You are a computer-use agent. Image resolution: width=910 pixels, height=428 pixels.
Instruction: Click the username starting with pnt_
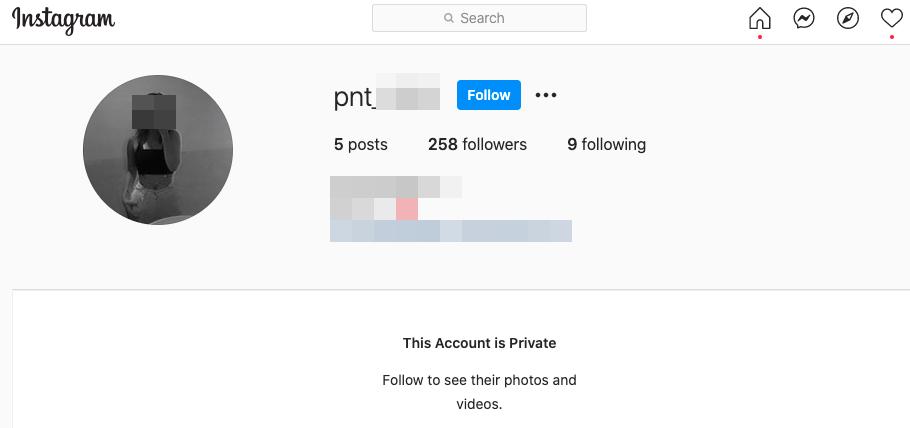(x=386, y=96)
